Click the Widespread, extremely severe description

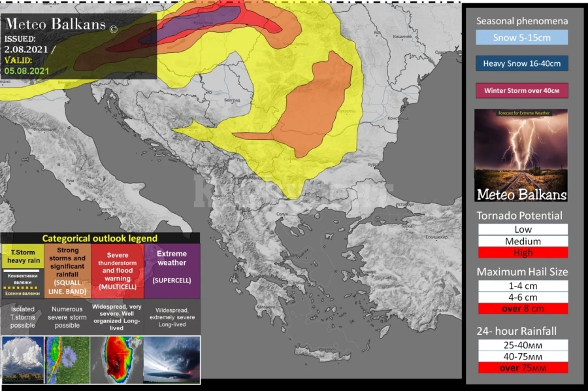pos(172,317)
